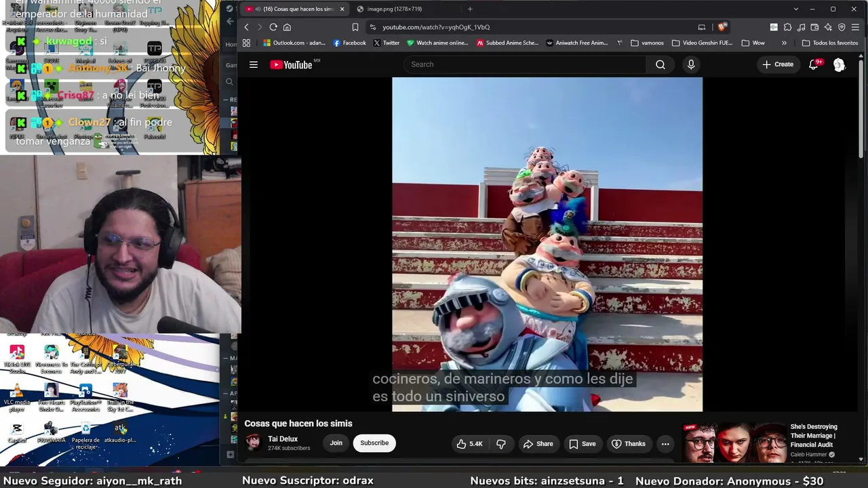
Task: Open Subbed Anime Schedule bookmark
Action: [508, 43]
